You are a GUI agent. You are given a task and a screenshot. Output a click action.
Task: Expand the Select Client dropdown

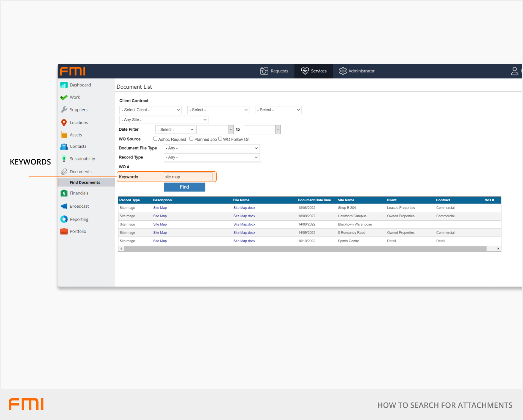(x=150, y=110)
